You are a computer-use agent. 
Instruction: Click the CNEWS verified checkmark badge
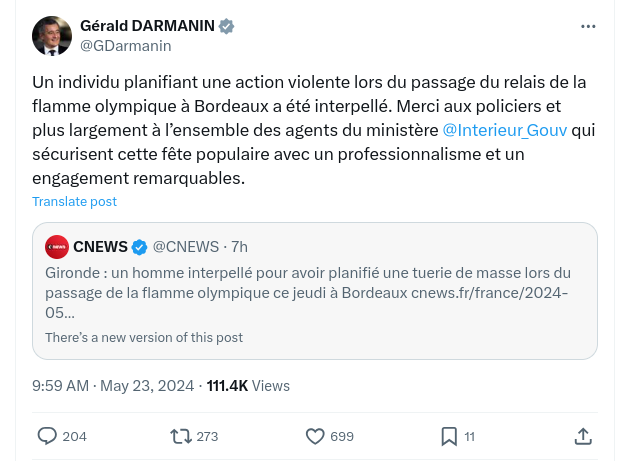pos(140,247)
